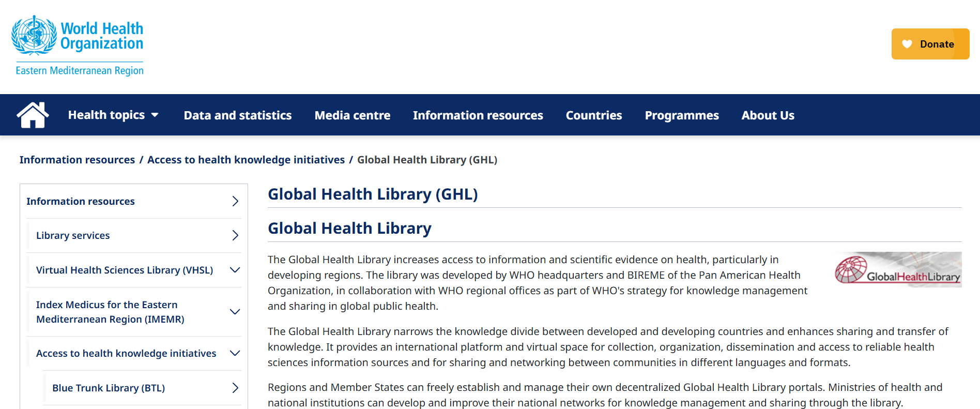Visit the About Us page
This screenshot has height=409, width=980.
tap(768, 115)
